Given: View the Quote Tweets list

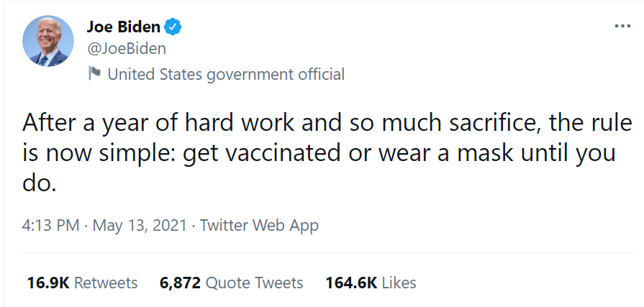Looking at the screenshot, I should tap(254, 283).
